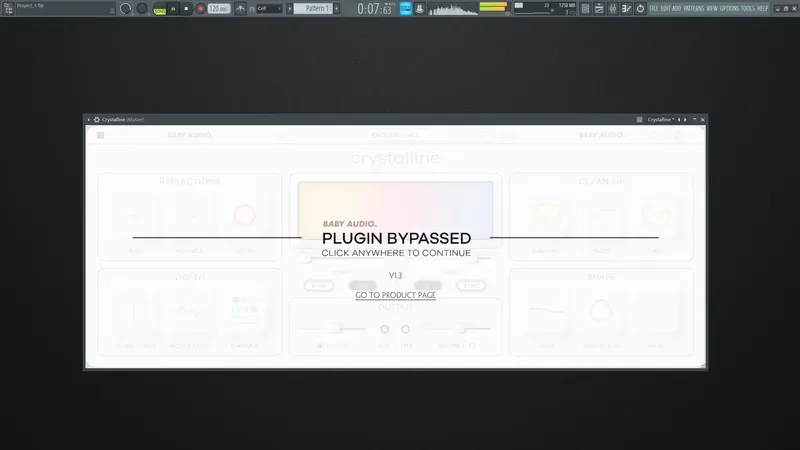Viewport: 800px width, 450px height.
Task: Open the piano roll icon
Action: (599, 9)
